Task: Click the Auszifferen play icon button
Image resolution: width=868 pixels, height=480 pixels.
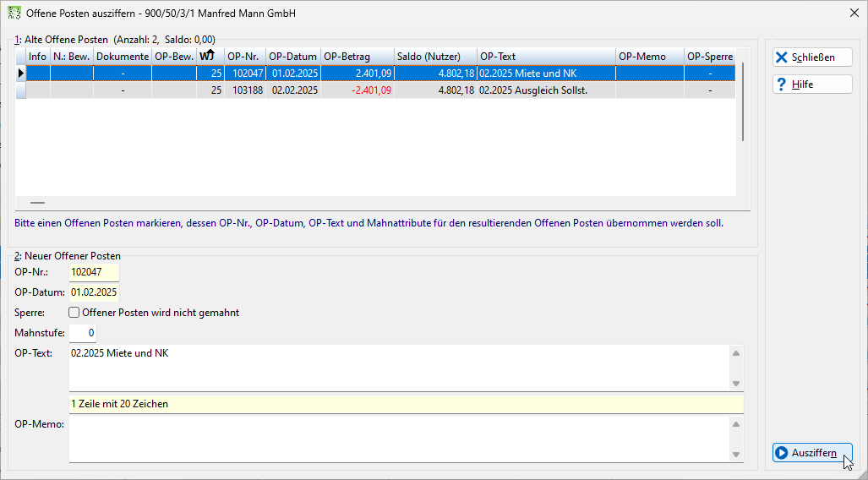Action: pyautogui.click(x=781, y=453)
